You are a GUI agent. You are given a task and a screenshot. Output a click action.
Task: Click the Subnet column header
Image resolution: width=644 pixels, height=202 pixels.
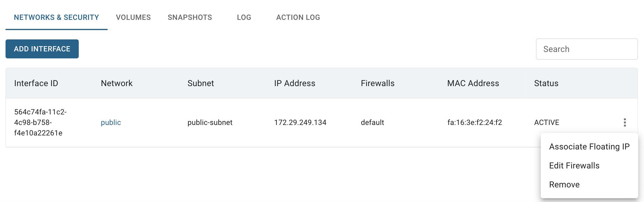click(x=201, y=83)
